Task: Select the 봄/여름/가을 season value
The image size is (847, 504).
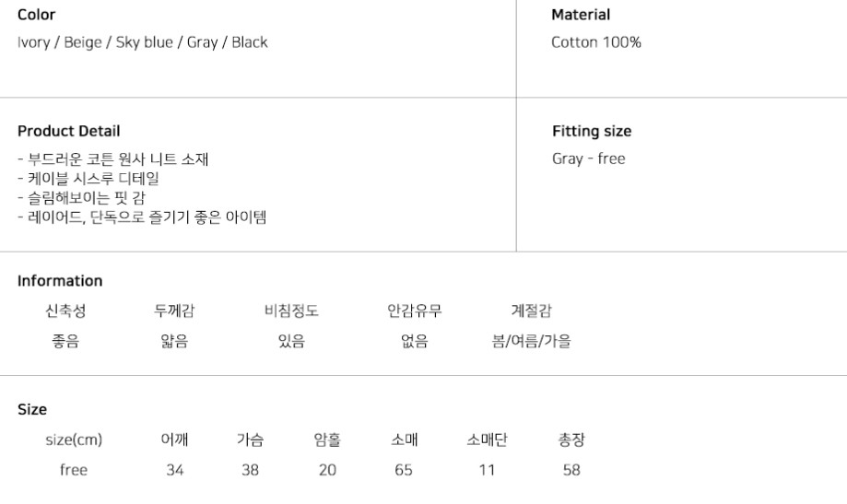Action: pyautogui.click(x=532, y=342)
